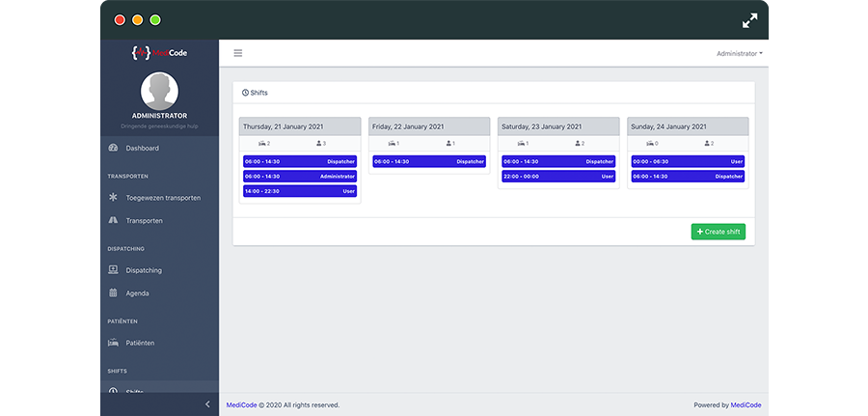The image size is (868, 416).
Task: Open Saturday 06:00 - 14:30 Dispatcher shift
Action: pyautogui.click(x=558, y=162)
